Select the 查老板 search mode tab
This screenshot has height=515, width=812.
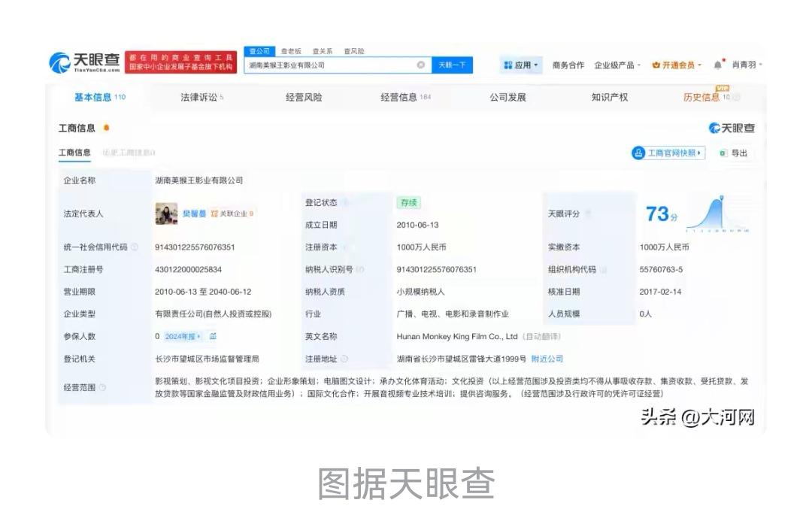(x=291, y=51)
